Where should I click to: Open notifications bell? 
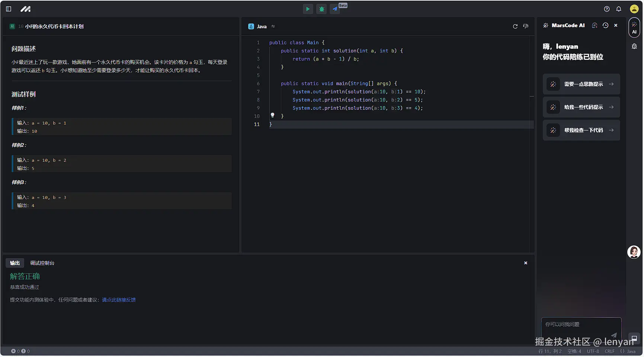click(x=619, y=9)
